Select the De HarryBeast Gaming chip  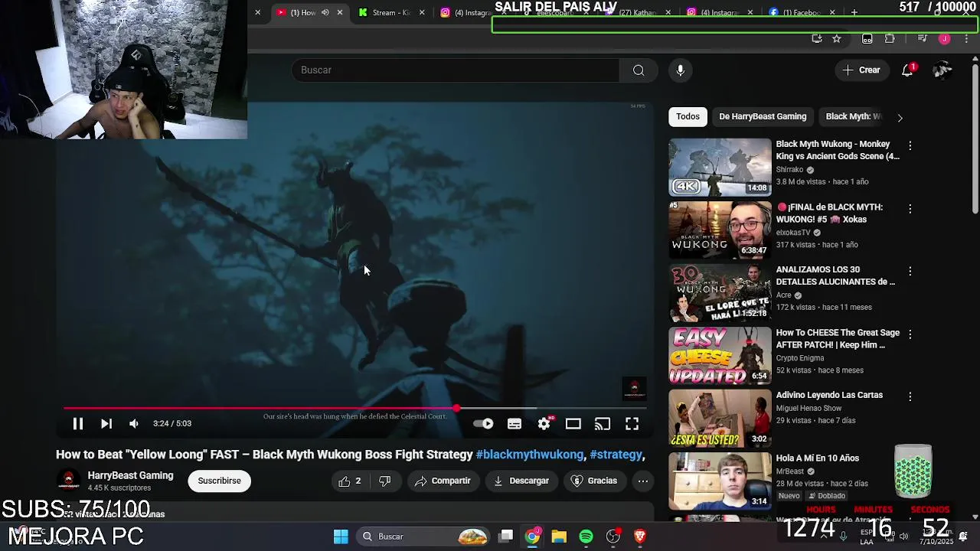763,116
